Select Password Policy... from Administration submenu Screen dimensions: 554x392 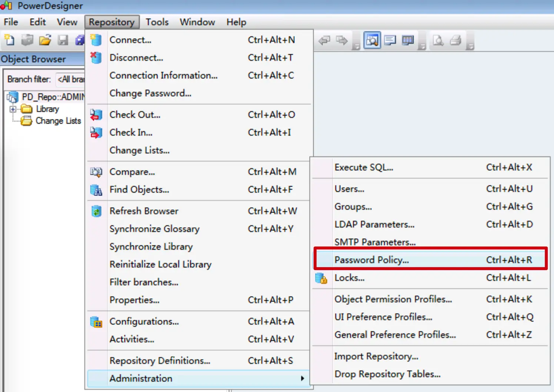tap(430, 260)
